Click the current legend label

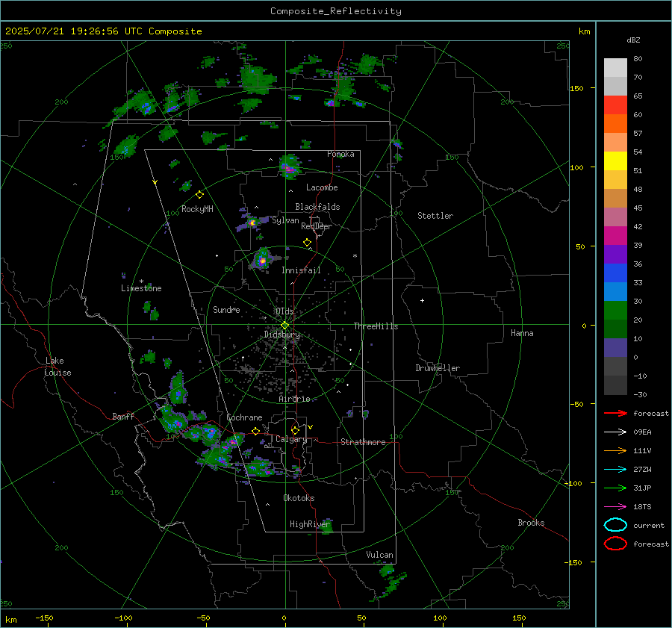click(649, 525)
